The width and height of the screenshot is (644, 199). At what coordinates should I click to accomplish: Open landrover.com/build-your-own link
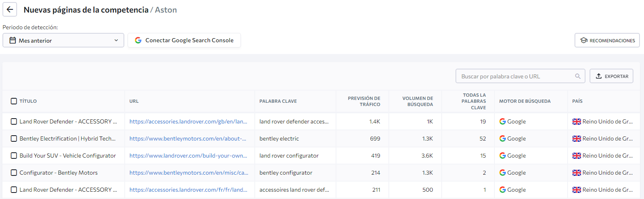click(188, 156)
